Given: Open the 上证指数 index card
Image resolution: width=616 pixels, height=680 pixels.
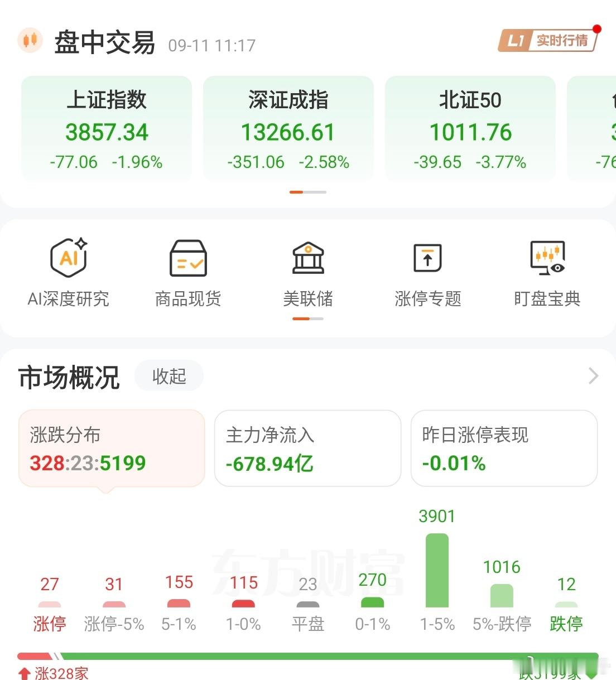Looking at the screenshot, I should (107, 129).
